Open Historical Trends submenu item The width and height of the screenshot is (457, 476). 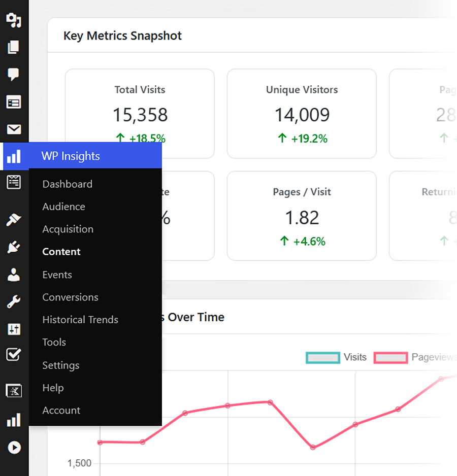[80, 320]
